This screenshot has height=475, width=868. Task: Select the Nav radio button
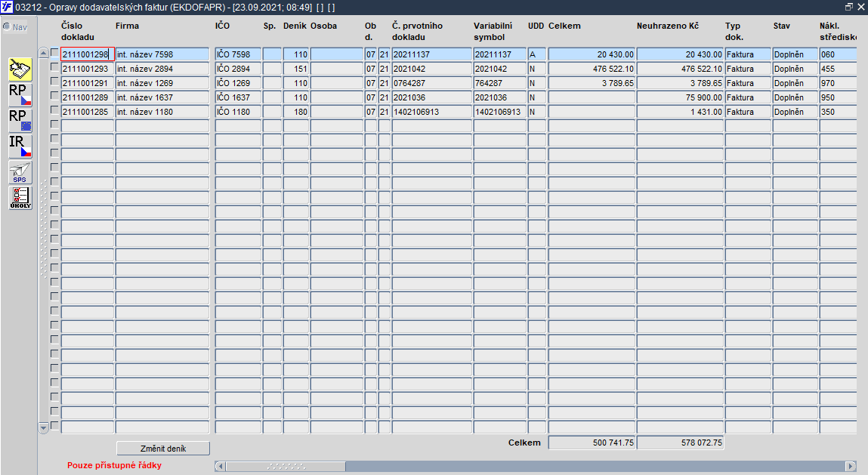pyautogui.click(x=8, y=26)
